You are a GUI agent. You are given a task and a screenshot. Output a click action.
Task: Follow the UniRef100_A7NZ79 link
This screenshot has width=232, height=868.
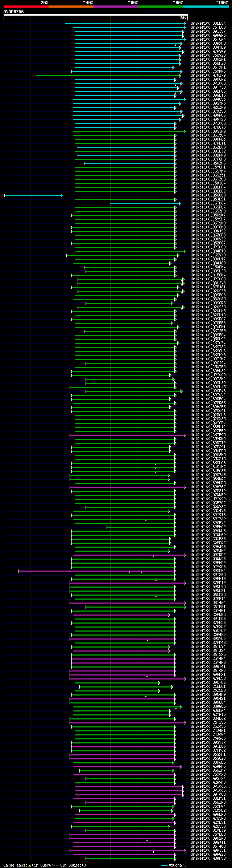[208, 76]
